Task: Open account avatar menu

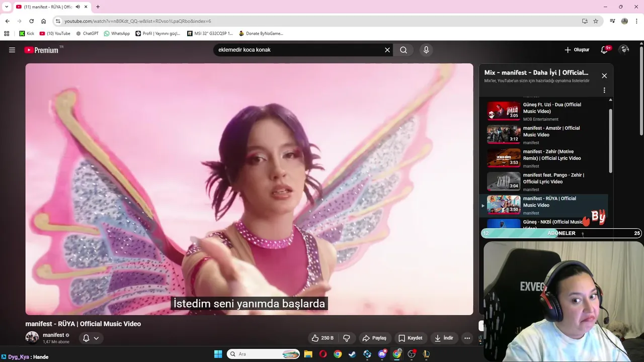Action: click(624, 49)
